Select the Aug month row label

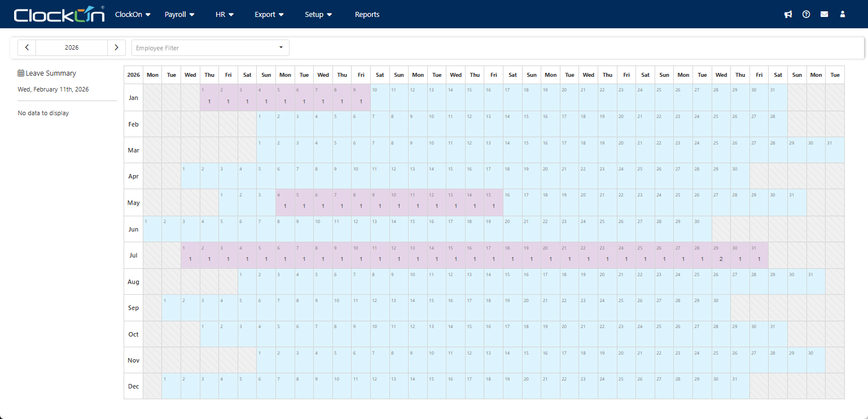coord(134,282)
